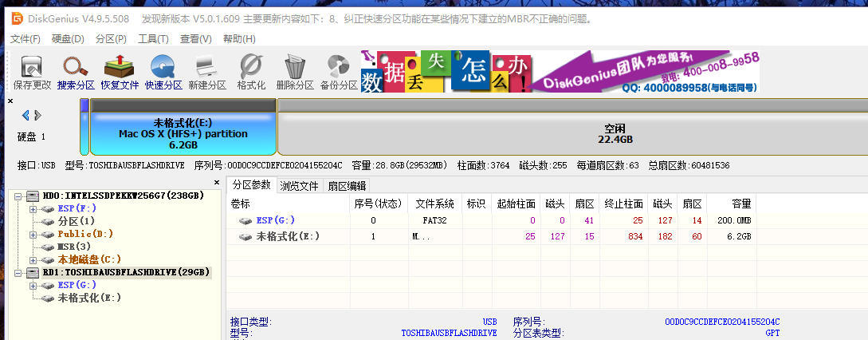Click the RD1 TOSHIBA flash drive icon

click(33, 272)
